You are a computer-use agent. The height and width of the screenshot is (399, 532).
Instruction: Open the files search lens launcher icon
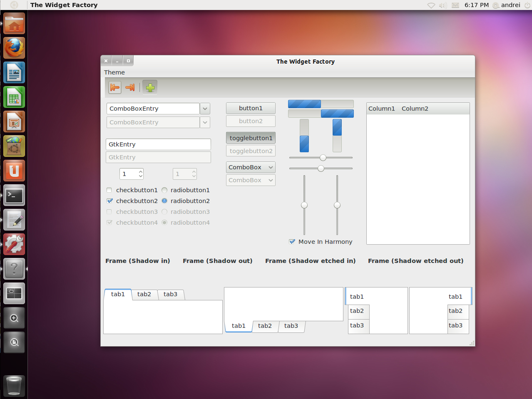(x=14, y=342)
